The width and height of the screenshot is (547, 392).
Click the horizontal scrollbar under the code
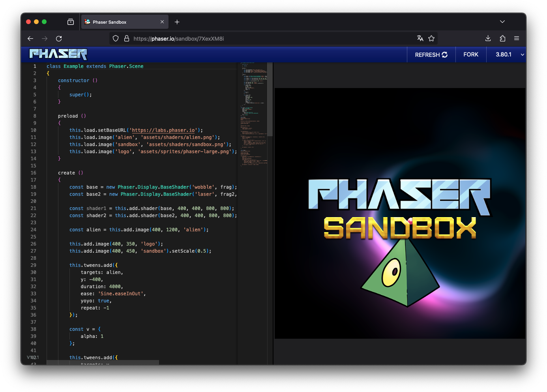pyautogui.click(x=103, y=362)
